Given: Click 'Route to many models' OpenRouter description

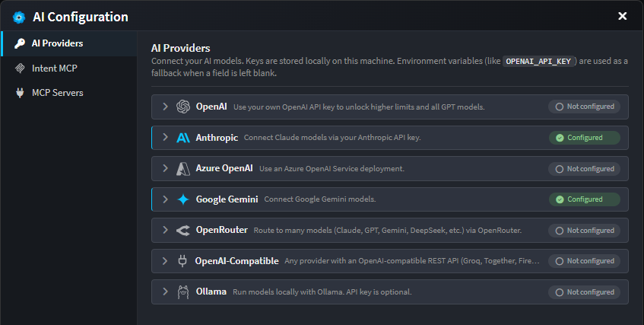Looking at the screenshot, I should [x=387, y=231].
